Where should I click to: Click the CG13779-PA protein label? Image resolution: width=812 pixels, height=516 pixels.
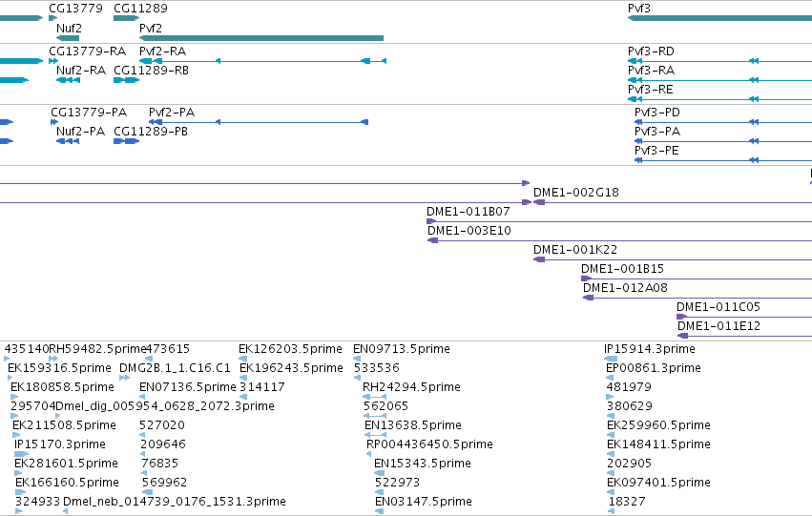click(x=89, y=113)
